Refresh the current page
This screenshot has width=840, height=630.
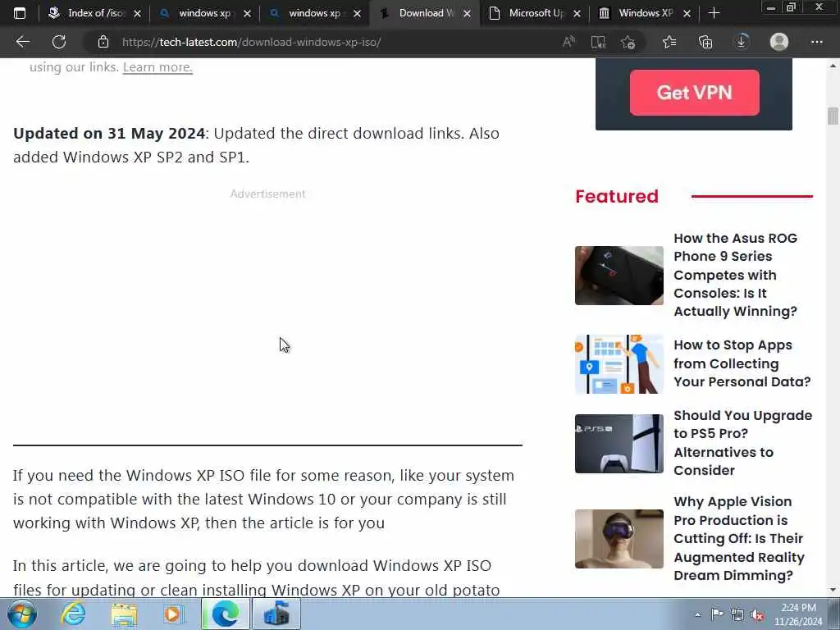click(x=59, y=42)
